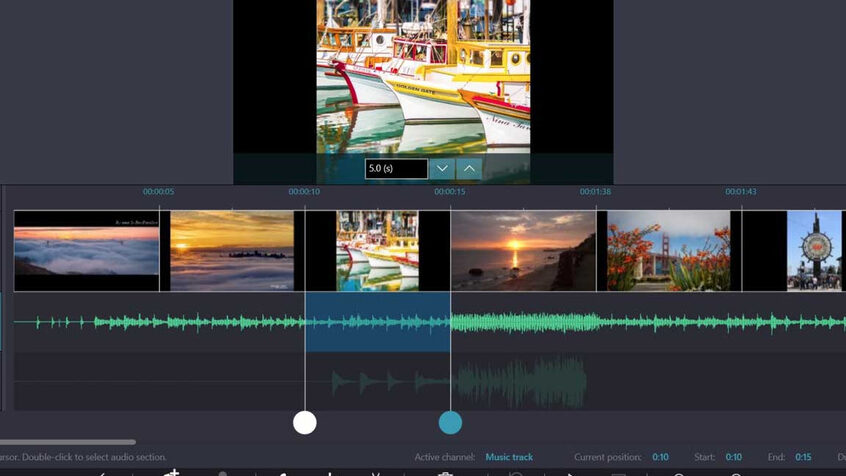Click the 00:01:43 timeline ruler label
Screen dimensions: 846x476
pos(741,192)
